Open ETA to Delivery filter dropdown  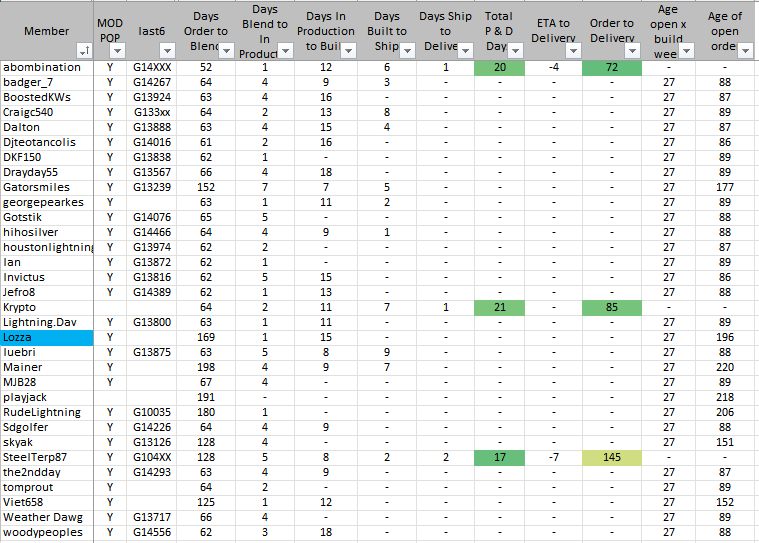pos(572,51)
